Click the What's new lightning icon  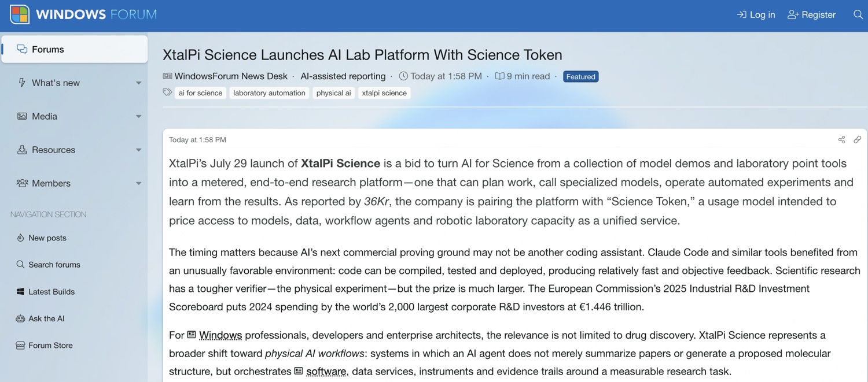tap(22, 83)
